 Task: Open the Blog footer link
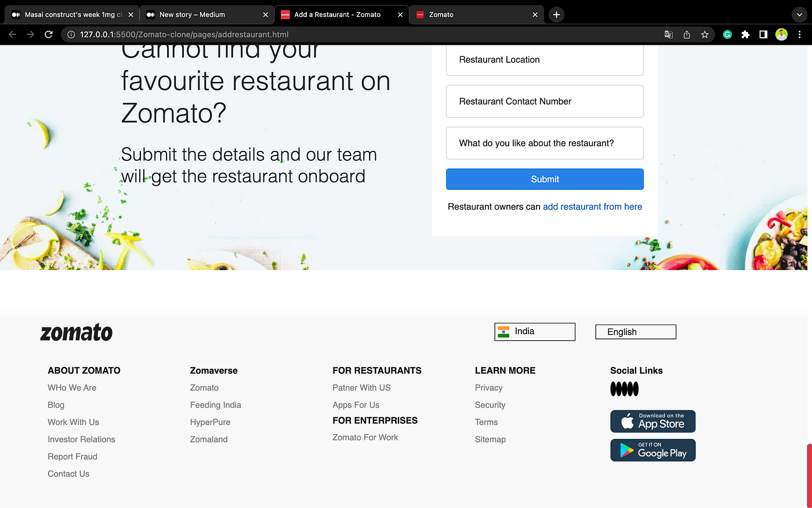pos(56,405)
